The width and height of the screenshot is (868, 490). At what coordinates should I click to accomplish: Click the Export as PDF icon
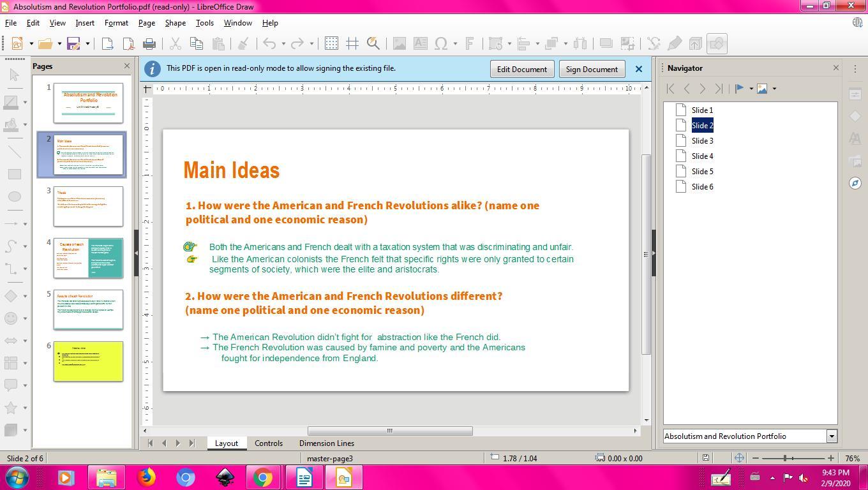pos(128,43)
